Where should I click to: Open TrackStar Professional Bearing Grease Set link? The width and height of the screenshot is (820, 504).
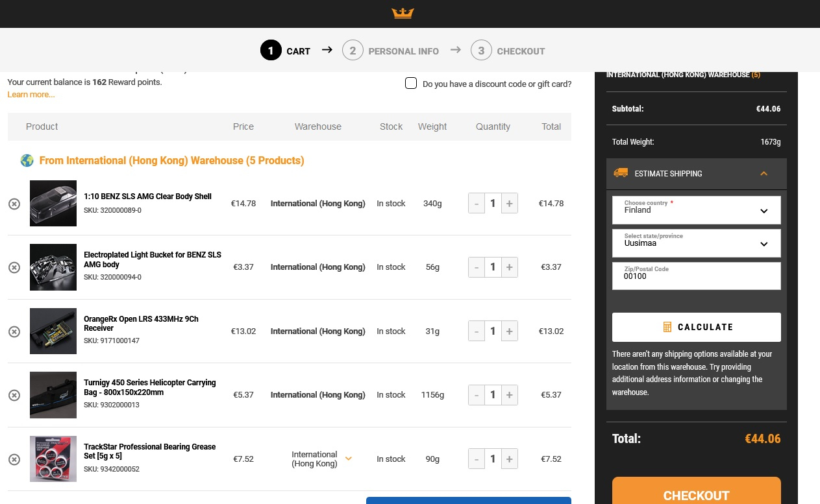(x=149, y=451)
